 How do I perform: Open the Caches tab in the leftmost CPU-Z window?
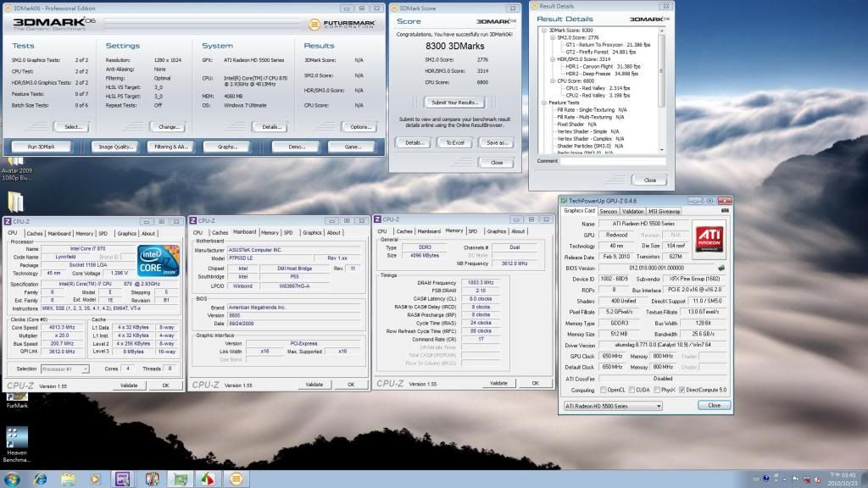click(35, 233)
